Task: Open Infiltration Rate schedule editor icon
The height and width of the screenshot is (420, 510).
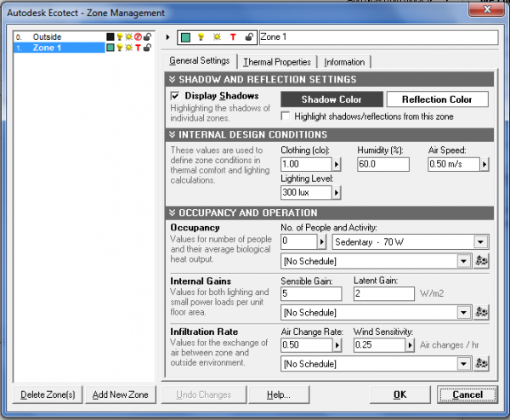Action: pyautogui.click(x=481, y=363)
